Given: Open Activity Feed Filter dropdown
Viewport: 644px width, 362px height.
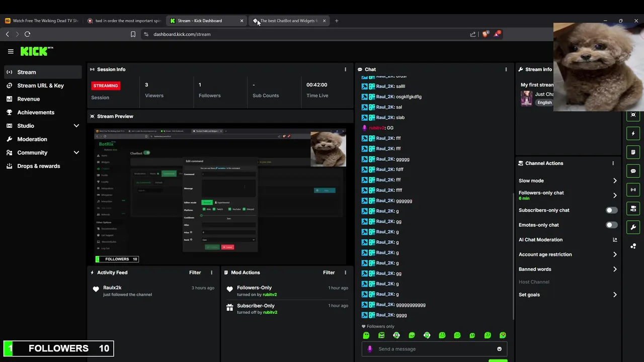Looking at the screenshot, I should click(x=195, y=273).
